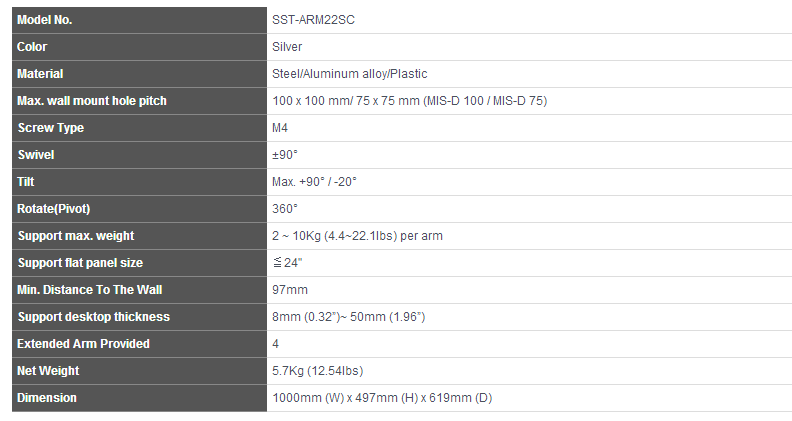Click the Steel/Aluminum alloy/Plastic value
The image size is (792, 421).
coord(350,74)
